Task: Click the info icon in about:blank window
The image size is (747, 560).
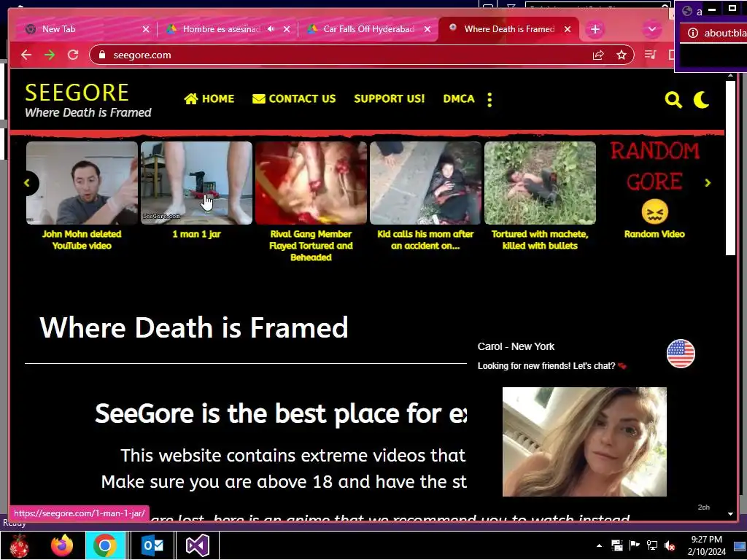Action: coord(693,33)
